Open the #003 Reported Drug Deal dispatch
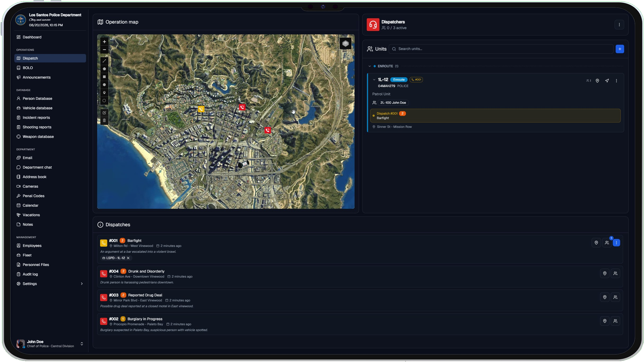The width and height of the screenshot is (644, 362). click(360, 300)
